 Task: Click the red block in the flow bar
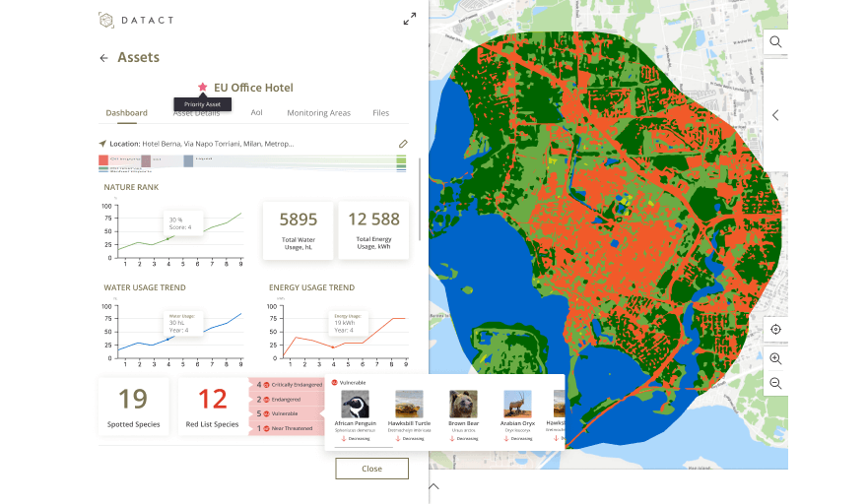point(102,159)
